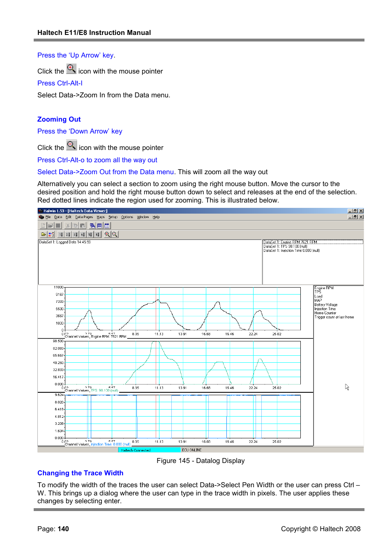This screenshot has width=392, height=555.
Task: Click the Halwin application icon beside the File menu
Action: tap(41, 217)
